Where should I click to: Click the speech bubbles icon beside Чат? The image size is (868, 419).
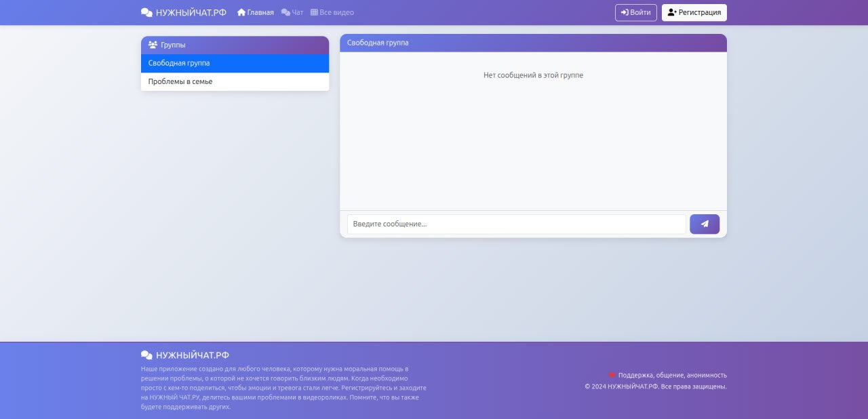[285, 12]
